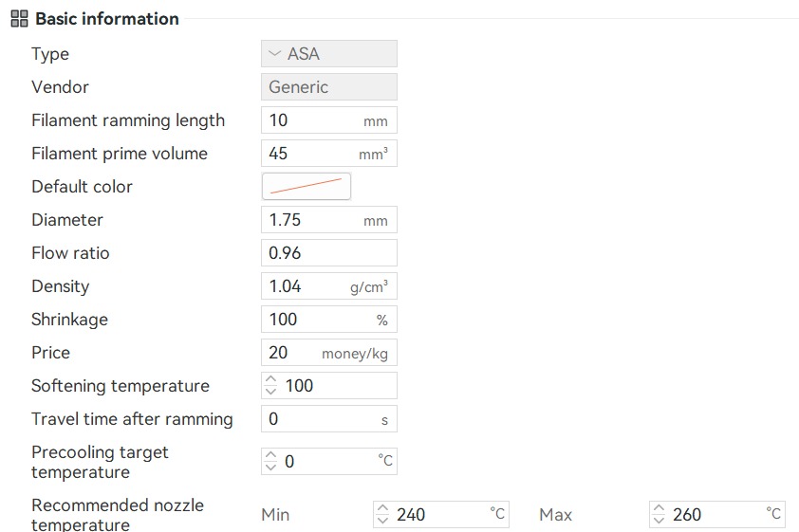Click the Flow ratio field 0.96
This screenshot has width=799, height=532.
[x=329, y=253]
